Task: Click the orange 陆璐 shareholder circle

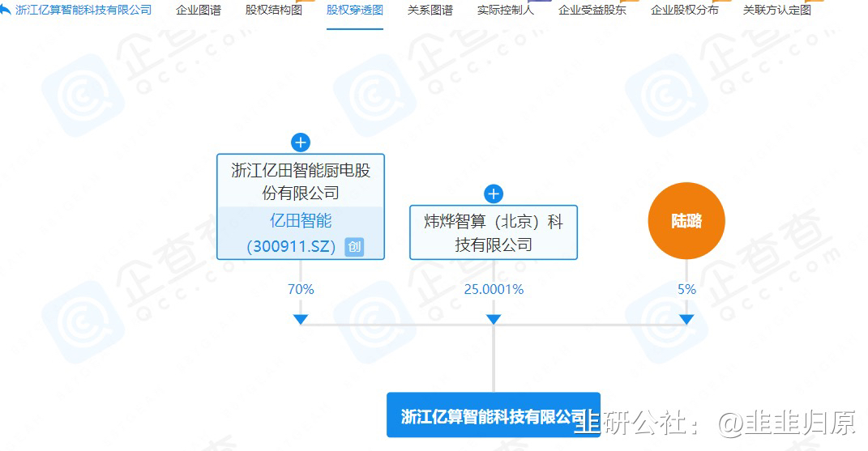Action: pyautogui.click(x=686, y=221)
